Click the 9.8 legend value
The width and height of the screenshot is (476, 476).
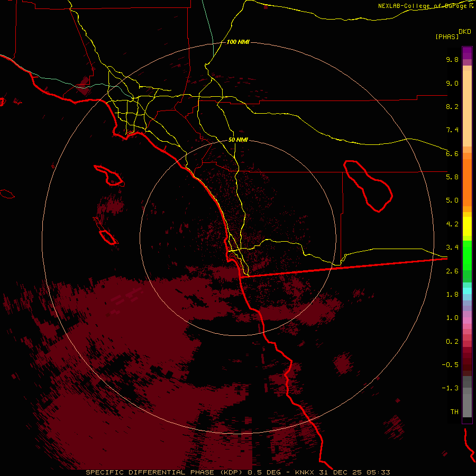click(x=452, y=59)
